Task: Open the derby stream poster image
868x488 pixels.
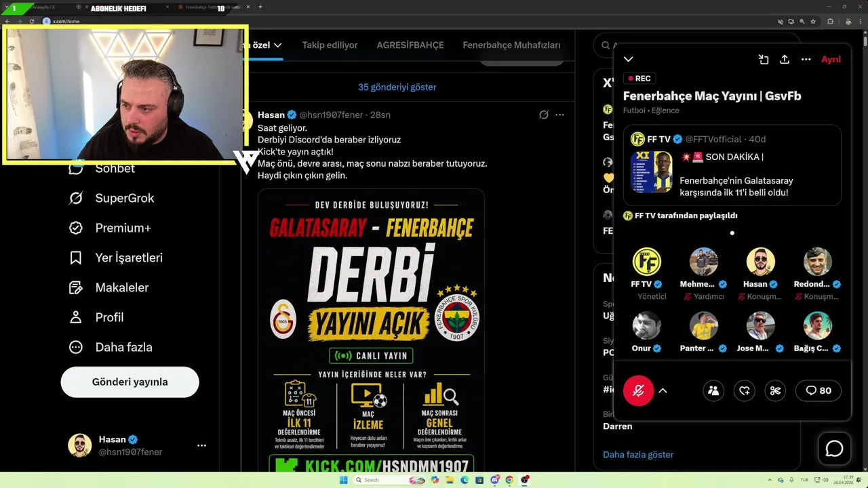Action: tap(371, 330)
